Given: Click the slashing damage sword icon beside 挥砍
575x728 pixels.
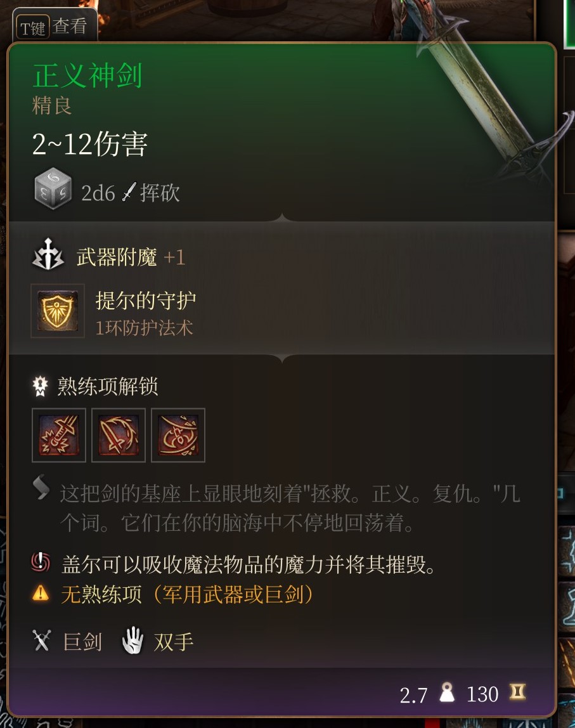Looking at the screenshot, I should (129, 192).
